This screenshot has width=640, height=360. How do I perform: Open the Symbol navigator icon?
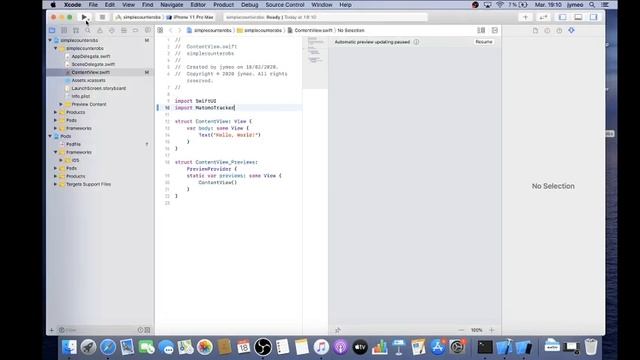(x=76, y=31)
